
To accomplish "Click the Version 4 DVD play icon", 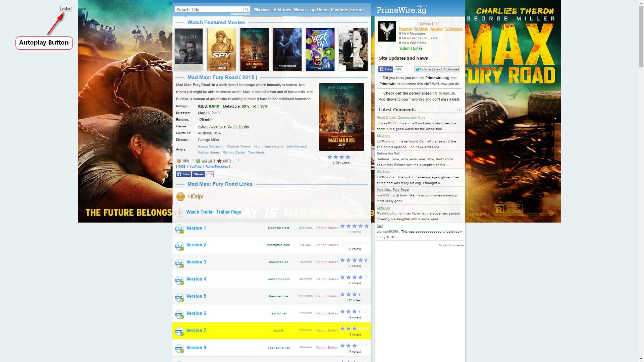I will (180, 281).
